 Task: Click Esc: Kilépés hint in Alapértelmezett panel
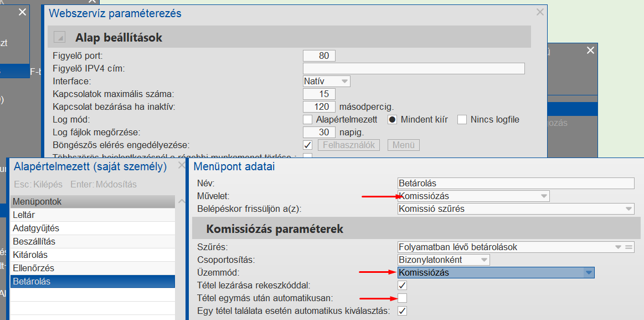click(x=38, y=184)
